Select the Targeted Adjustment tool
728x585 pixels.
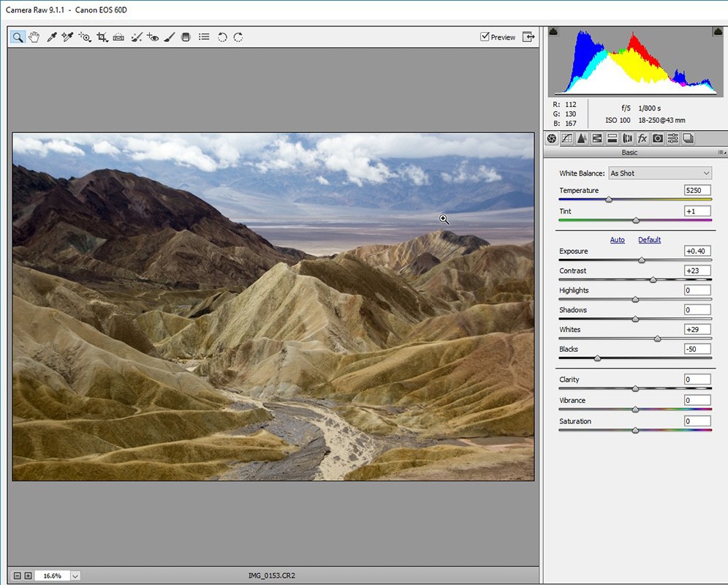point(85,37)
